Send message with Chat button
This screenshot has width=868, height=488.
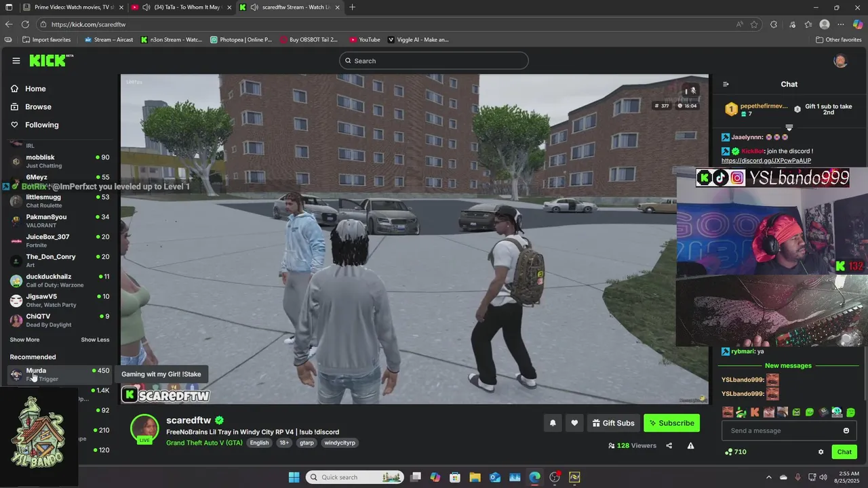(x=844, y=452)
